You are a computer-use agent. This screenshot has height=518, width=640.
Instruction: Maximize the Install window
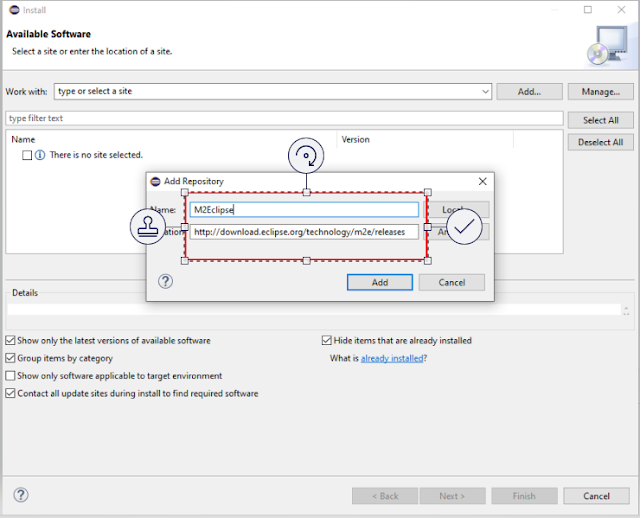[x=588, y=9]
